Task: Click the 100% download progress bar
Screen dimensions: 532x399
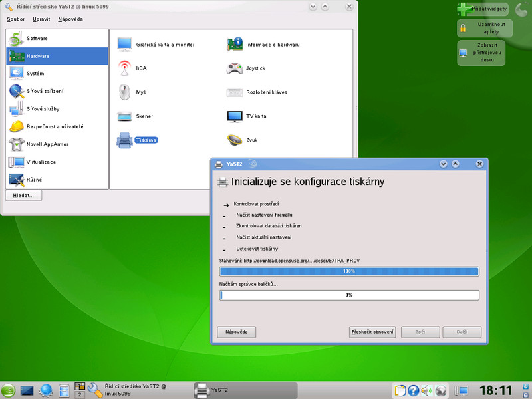Action: tap(348, 271)
